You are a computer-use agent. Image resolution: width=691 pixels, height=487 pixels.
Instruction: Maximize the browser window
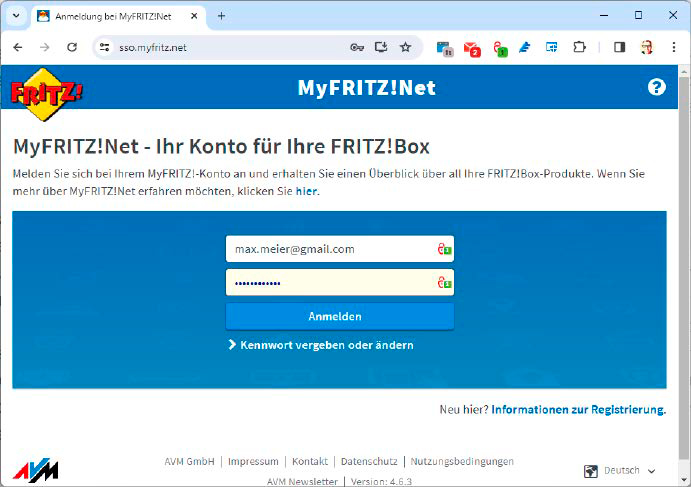click(638, 15)
